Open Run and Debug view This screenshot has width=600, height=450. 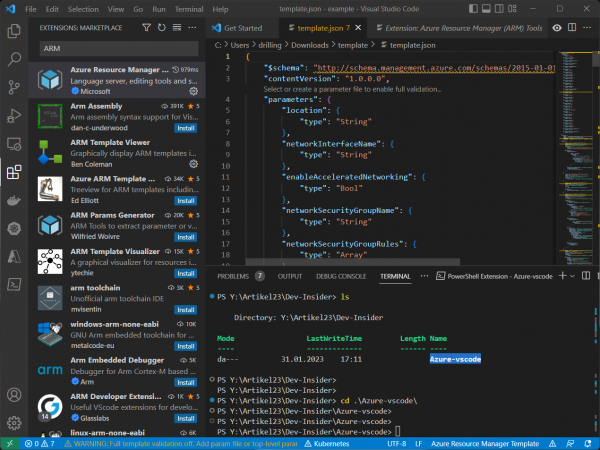tap(14, 116)
